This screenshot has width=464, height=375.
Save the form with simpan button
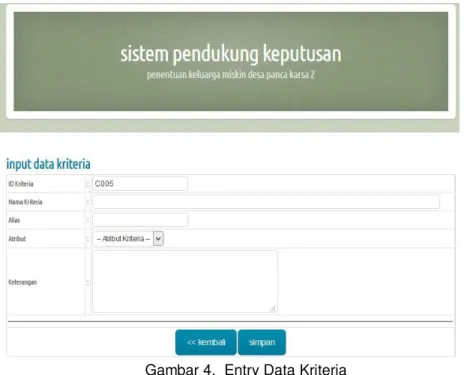262,342
